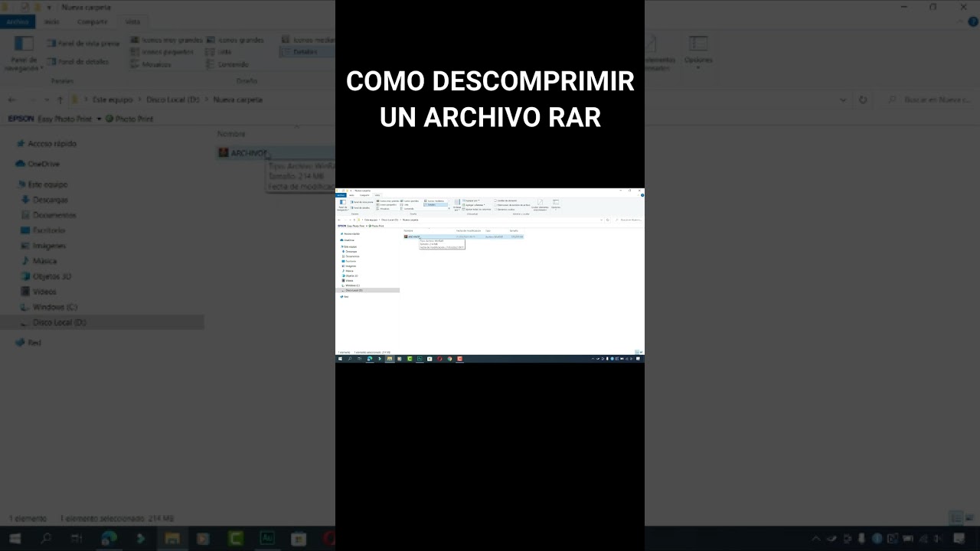This screenshot has width=980, height=551.
Task: Sort by Fecha de modificación in the small centered Explorer
Action: pos(469,230)
